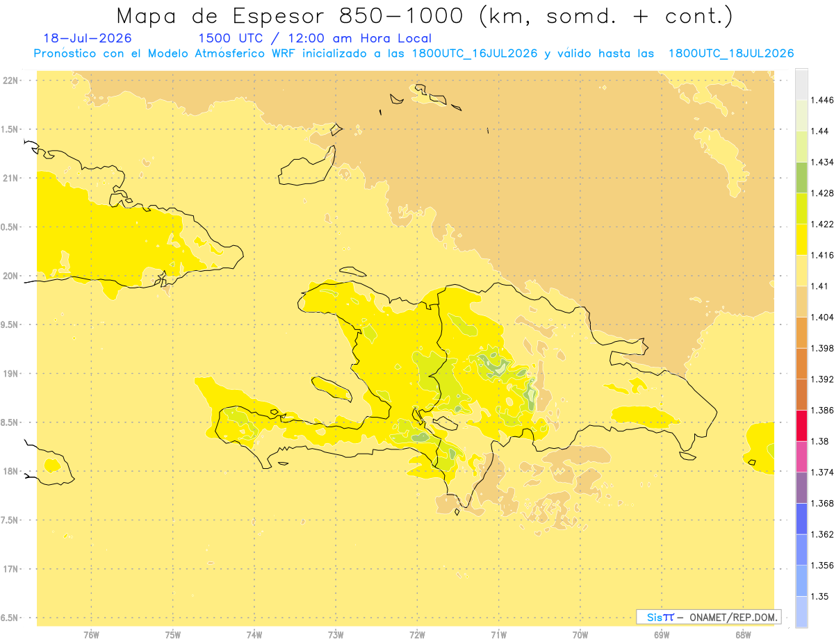Click the latitude label '8.5N'
The width and height of the screenshot is (834, 644).
click(x=10, y=423)
